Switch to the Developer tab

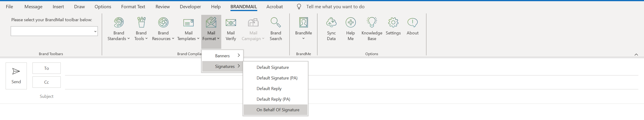[x=190, y=7]
